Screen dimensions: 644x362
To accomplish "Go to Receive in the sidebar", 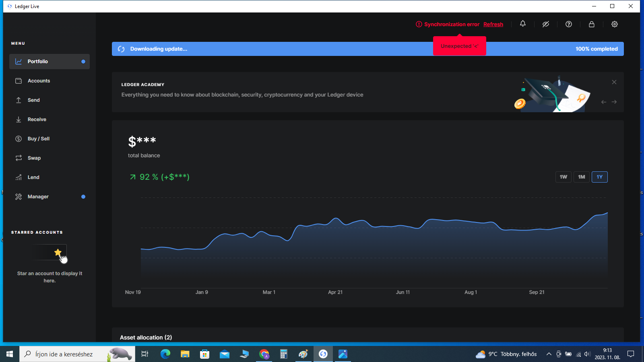I will click(x=50, y=119).
